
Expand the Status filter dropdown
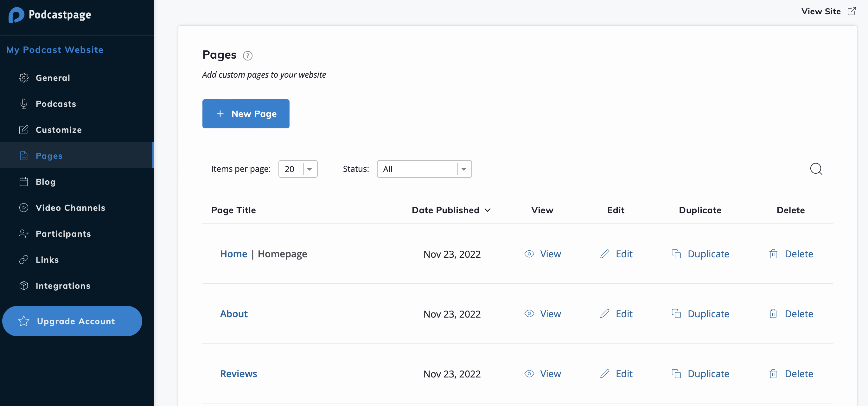pyautogui.click(x=424, y=169)
